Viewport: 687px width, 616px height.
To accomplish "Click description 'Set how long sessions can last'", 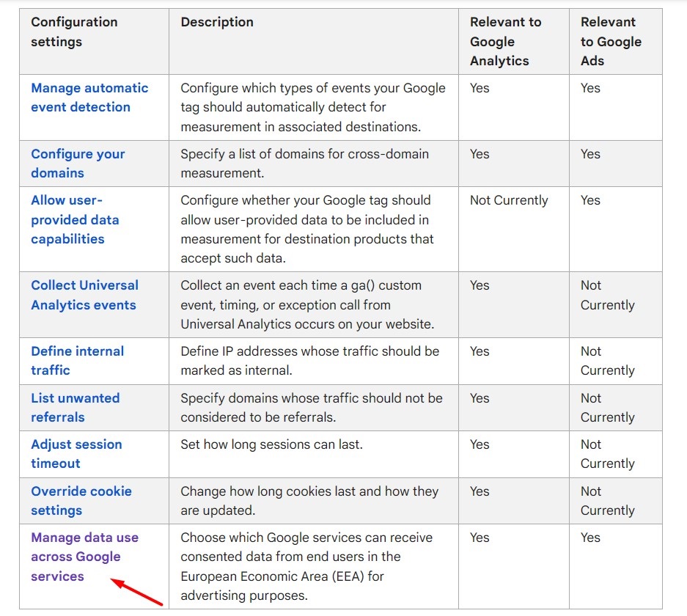I will pyautogui.click(x=271, y=444).
